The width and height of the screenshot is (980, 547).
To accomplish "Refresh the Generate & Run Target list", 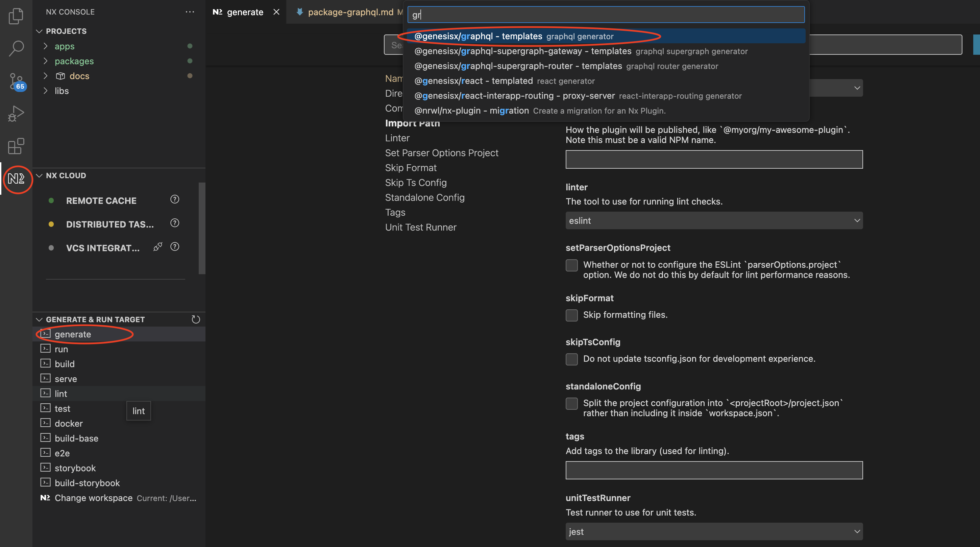I will [196, 319].
